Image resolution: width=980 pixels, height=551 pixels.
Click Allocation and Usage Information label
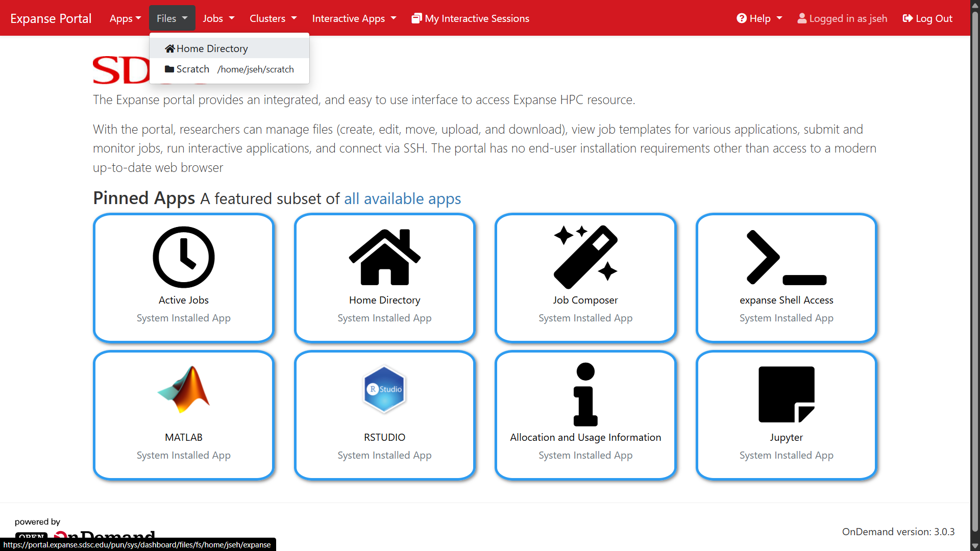(x=585, y=437)
